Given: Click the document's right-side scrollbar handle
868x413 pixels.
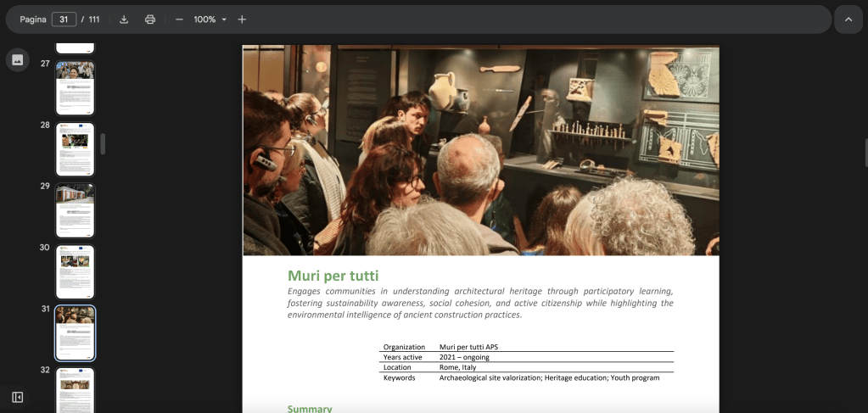Looking at the screenshot, I should 866,153.
